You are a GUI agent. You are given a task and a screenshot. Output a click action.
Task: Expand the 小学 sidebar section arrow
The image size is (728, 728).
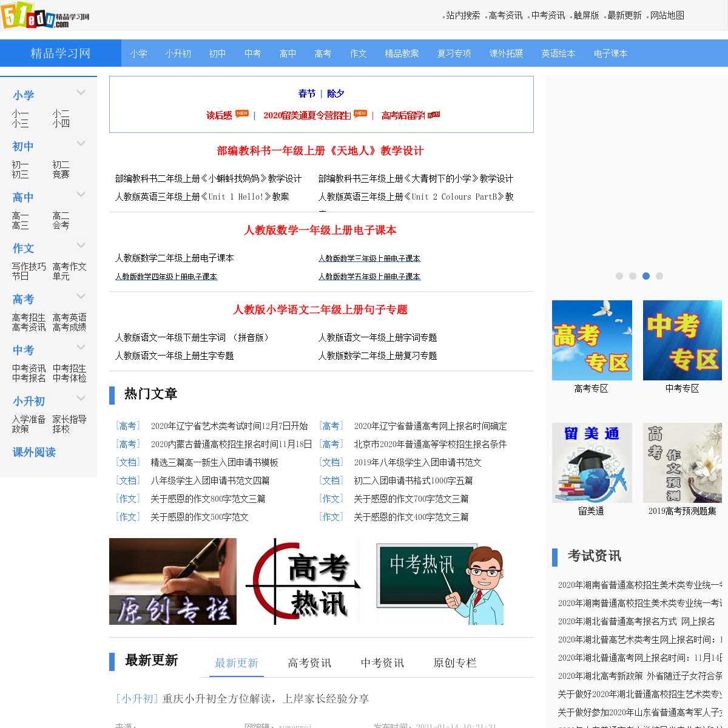pyautogui.click(x=81, y=92)
